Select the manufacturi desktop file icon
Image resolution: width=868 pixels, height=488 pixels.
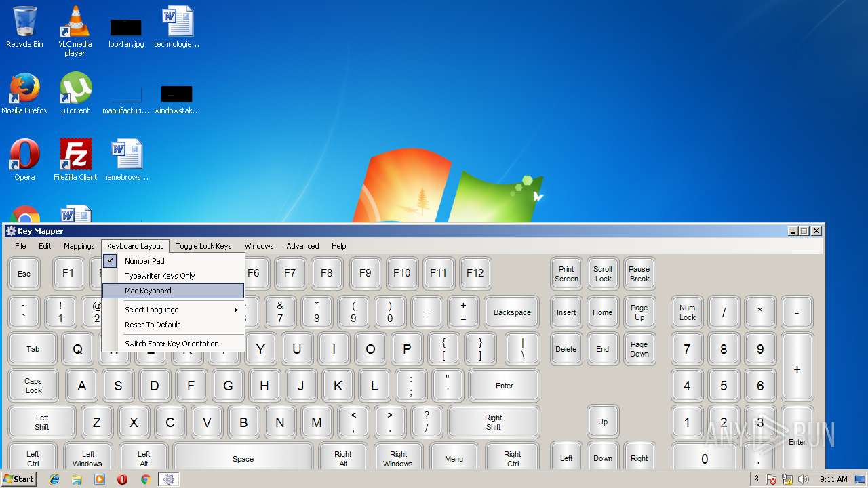[126, 99]
